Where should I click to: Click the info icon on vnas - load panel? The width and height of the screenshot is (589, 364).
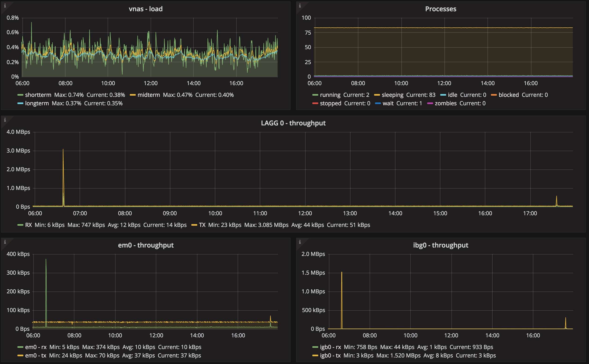tap(5, 6)
